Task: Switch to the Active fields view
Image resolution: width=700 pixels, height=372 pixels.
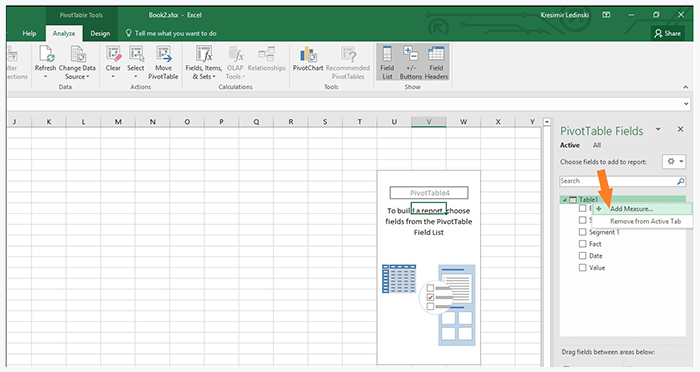Action: [x=570, y=145]
